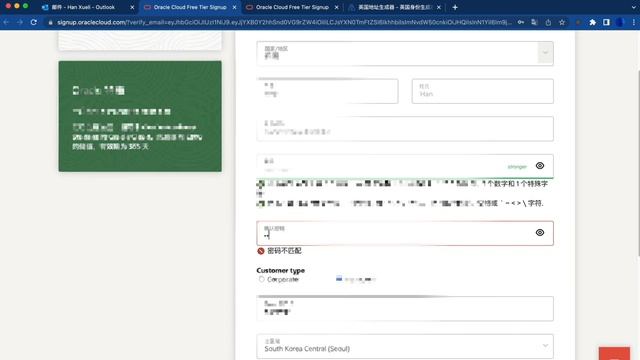Bookmark this page with the star

562,22
